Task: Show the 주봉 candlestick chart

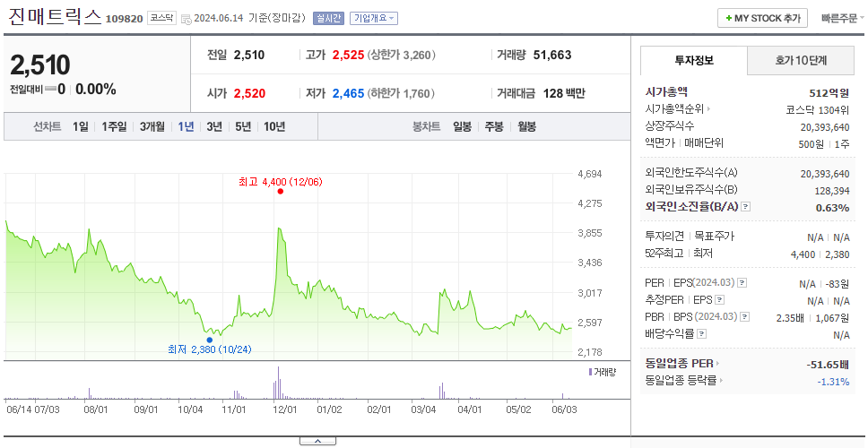Action: tap(494, 126)
